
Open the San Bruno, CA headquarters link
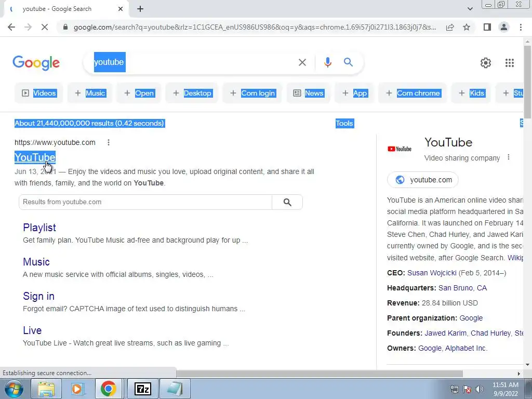pyautogui.click(x=462, y=288)
